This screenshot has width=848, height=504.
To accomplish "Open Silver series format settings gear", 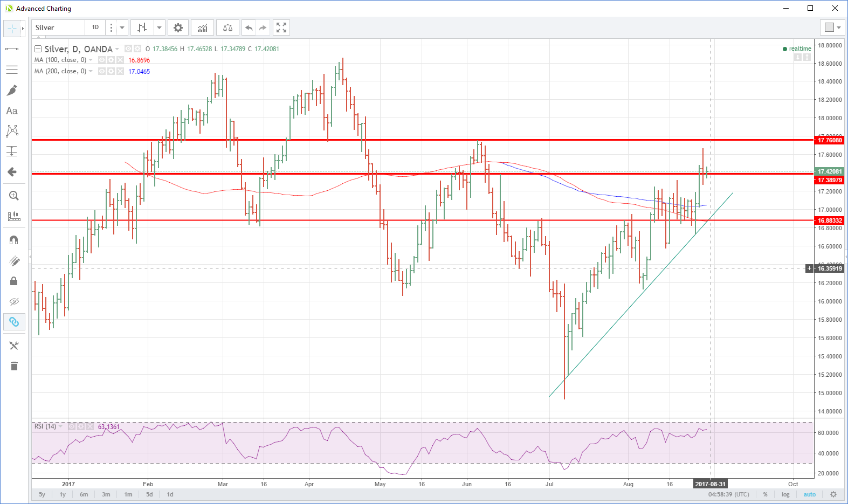I will 137,49.
